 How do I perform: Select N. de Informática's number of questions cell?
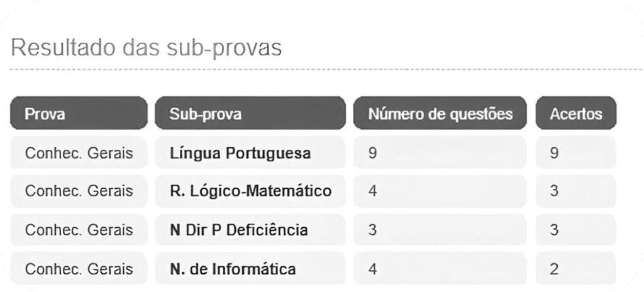tap(440, 269)
